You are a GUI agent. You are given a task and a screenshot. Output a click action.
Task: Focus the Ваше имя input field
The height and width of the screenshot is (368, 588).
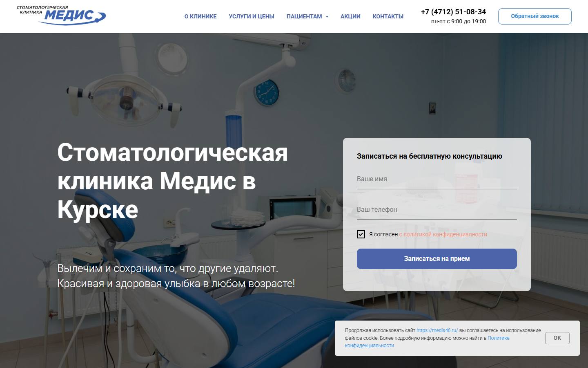(x=437, y=179)
